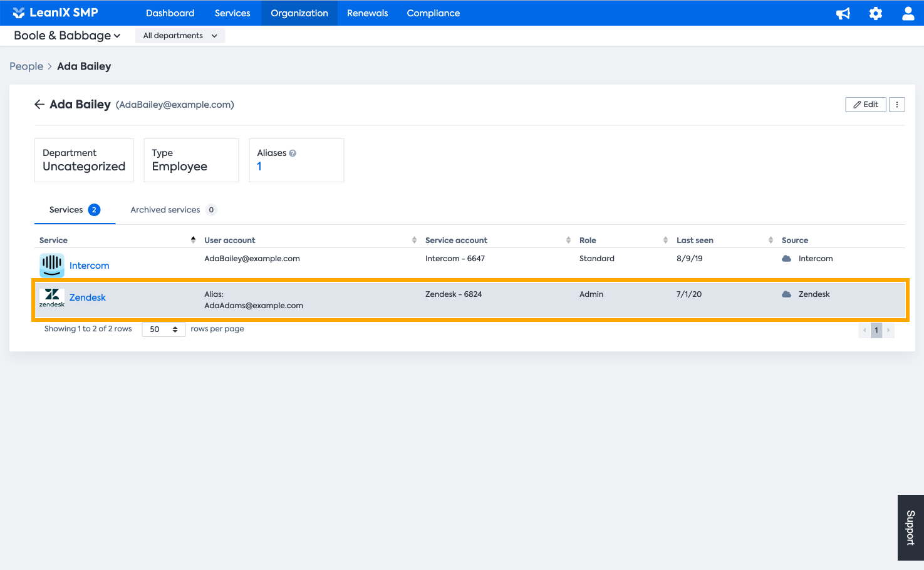Screen dimensions: 924x570
Task: Open the Organization menu
Action: coord(299,13)
